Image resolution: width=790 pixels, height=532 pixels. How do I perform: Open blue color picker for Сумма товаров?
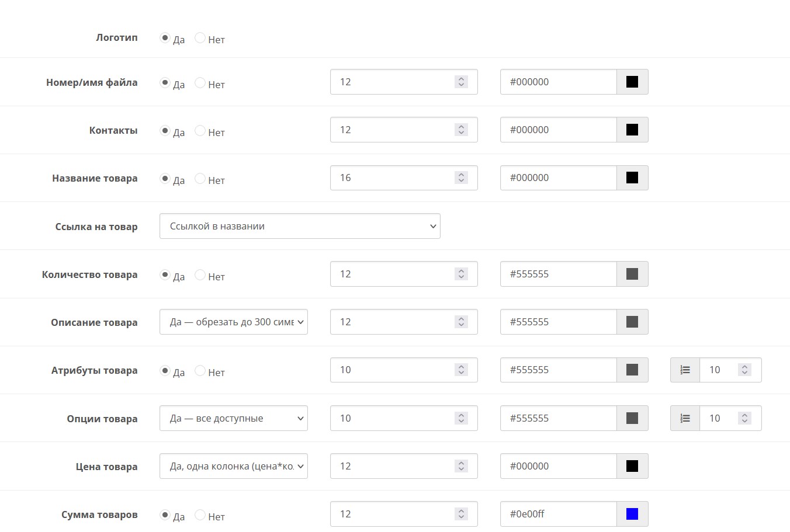[x=632, y=514]
